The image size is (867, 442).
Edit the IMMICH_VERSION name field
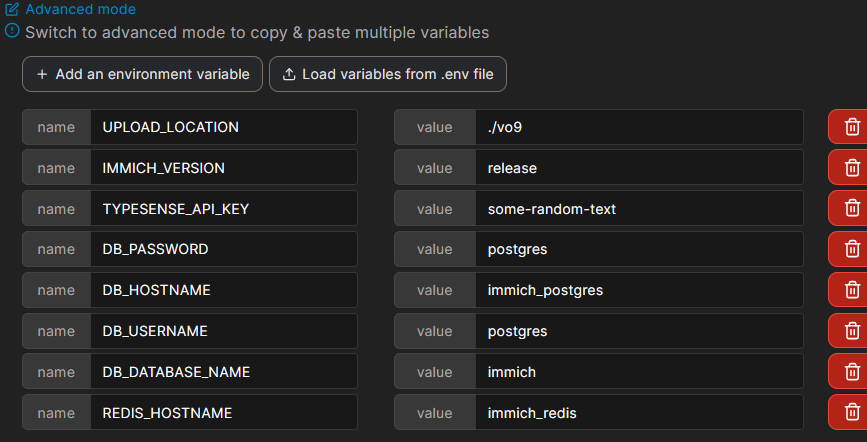coord(224,167)
